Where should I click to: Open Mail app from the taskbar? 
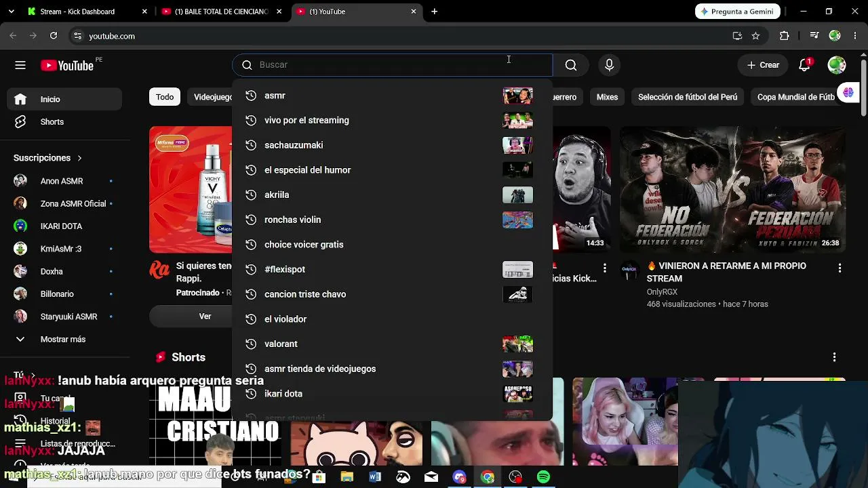pos(431,477)
